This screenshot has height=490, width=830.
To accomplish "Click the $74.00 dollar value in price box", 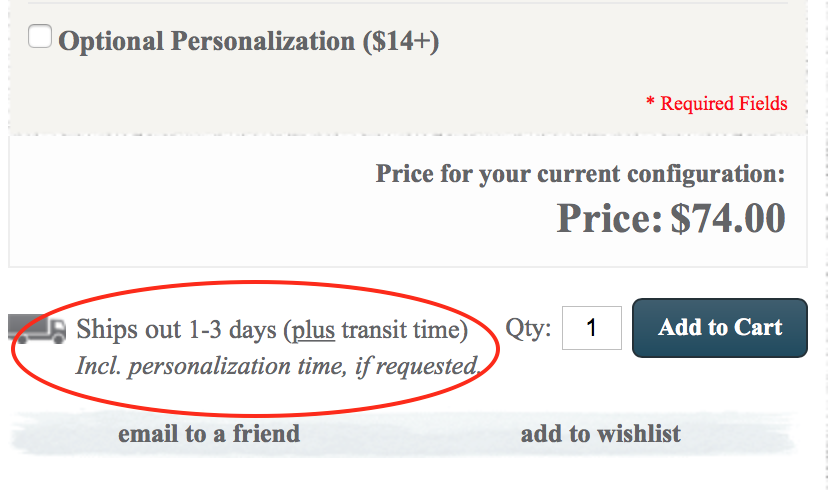I will pos(728,218).
